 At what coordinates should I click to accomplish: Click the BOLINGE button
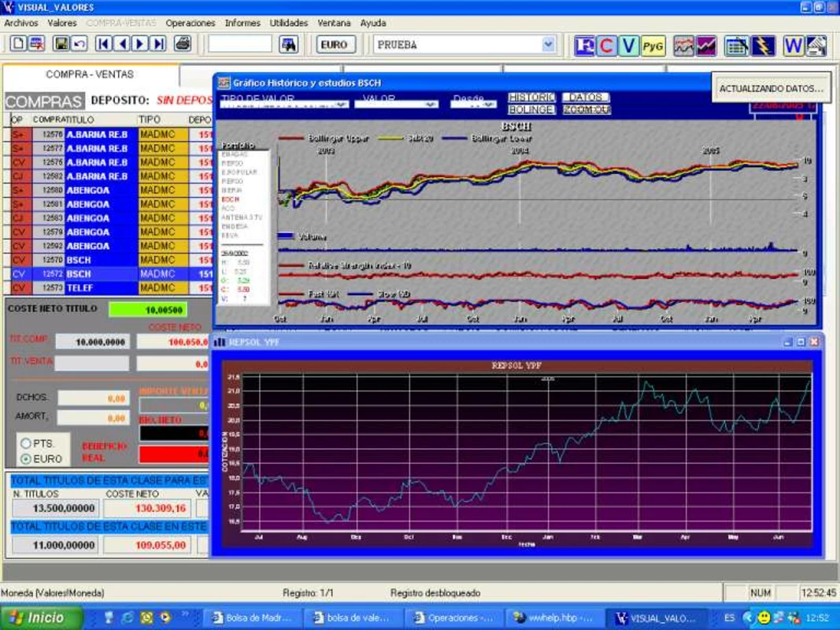pos(531,109)
